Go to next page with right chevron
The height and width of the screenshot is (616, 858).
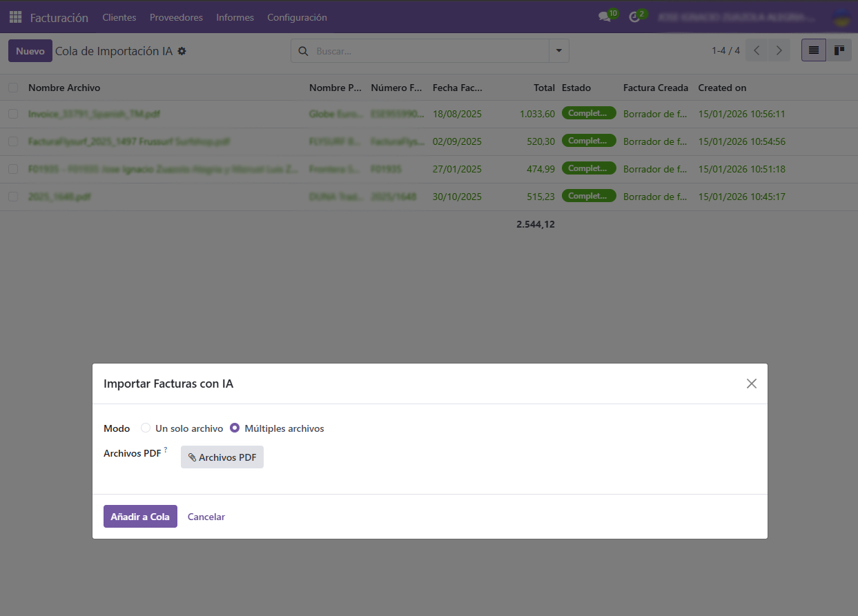pyautogui.click(x=779, y=50)
